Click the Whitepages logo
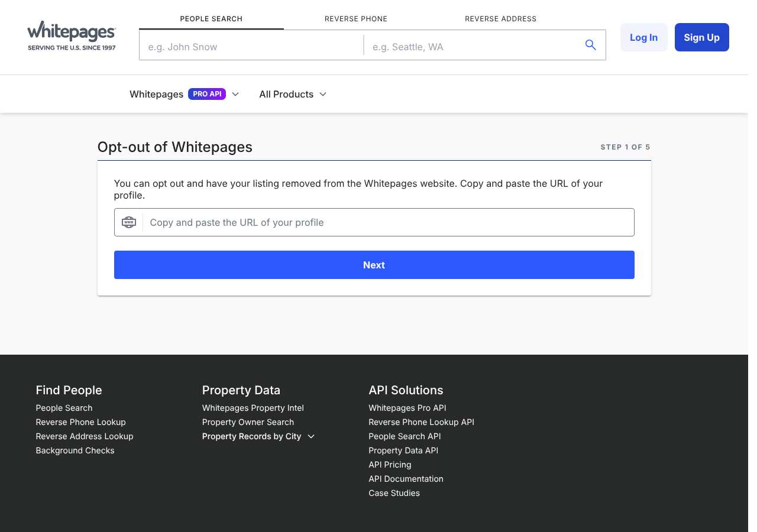 tap(72, 36)
